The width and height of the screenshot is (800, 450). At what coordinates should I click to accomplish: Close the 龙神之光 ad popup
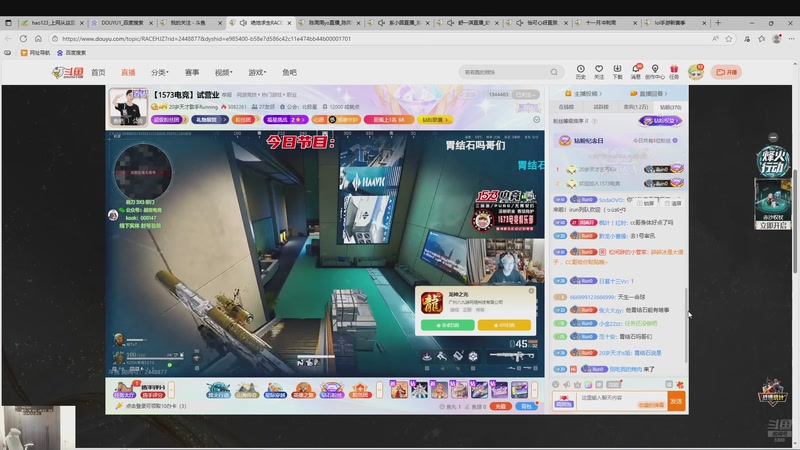click(x=531, y=291)
